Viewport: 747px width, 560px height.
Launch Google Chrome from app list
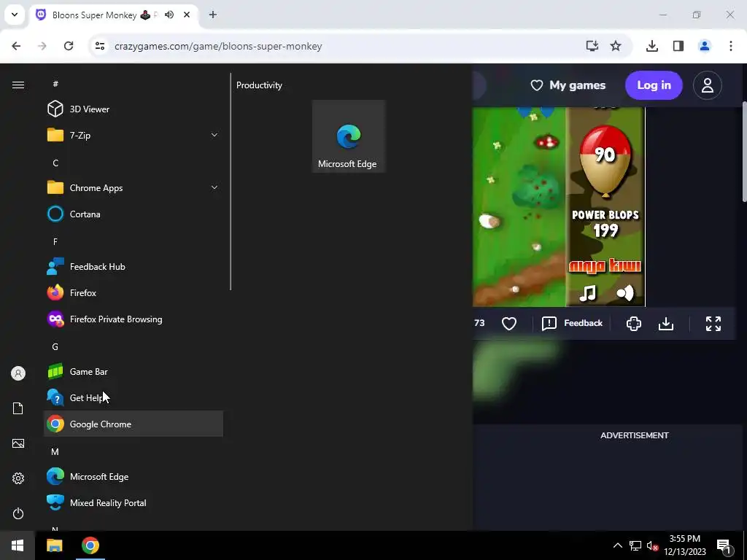(x=133, y=424)
